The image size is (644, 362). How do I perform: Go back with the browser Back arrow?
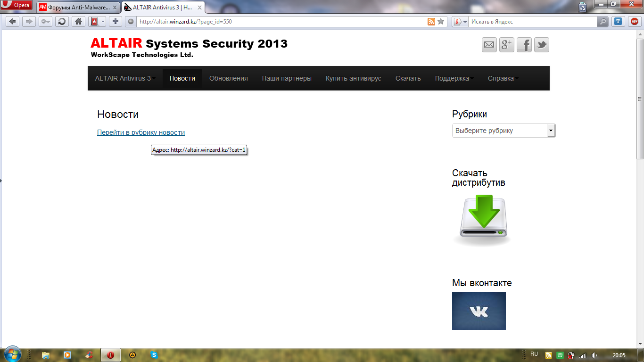click(x=13, y=22)
